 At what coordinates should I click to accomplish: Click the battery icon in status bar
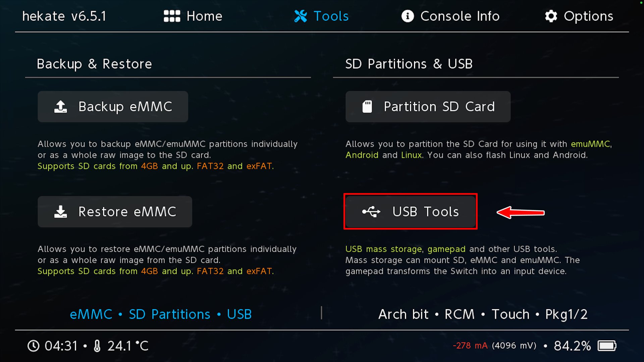coord(607,346)
